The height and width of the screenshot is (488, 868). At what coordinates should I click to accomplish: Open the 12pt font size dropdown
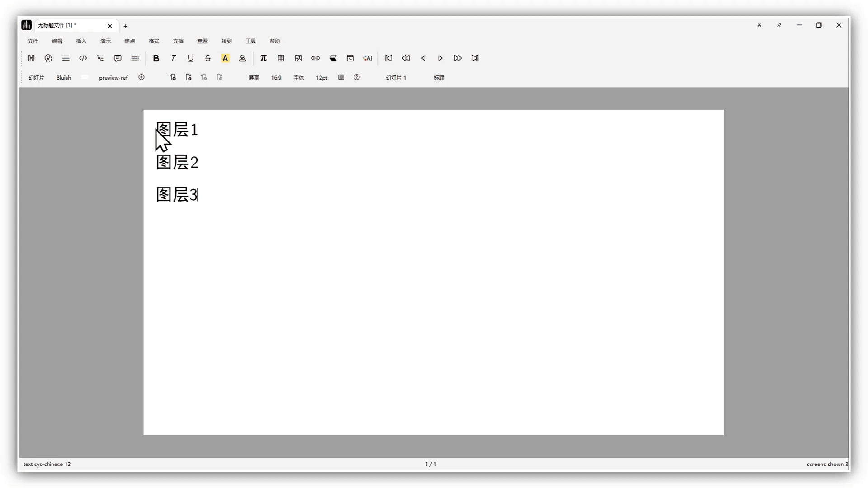click(x=321, y=78)
